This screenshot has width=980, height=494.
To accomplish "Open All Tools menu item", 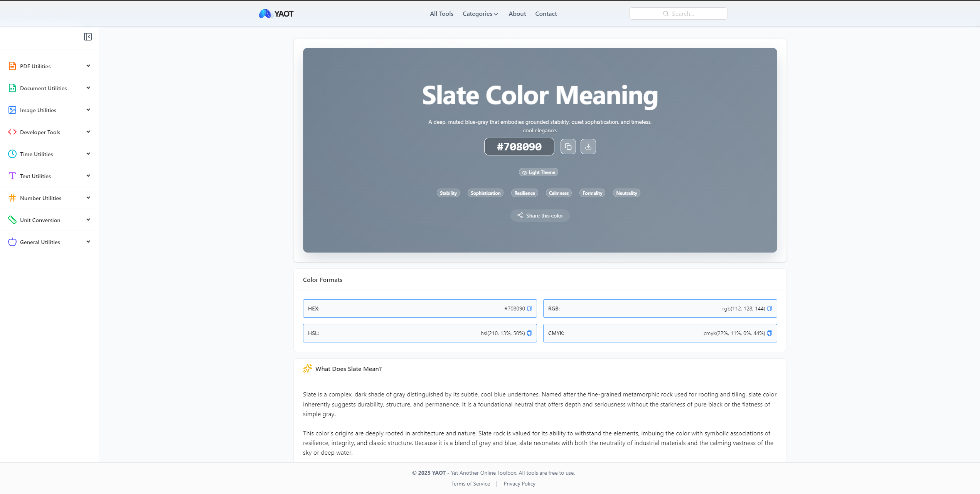I will pyautogui.click(x=441, y=14).
